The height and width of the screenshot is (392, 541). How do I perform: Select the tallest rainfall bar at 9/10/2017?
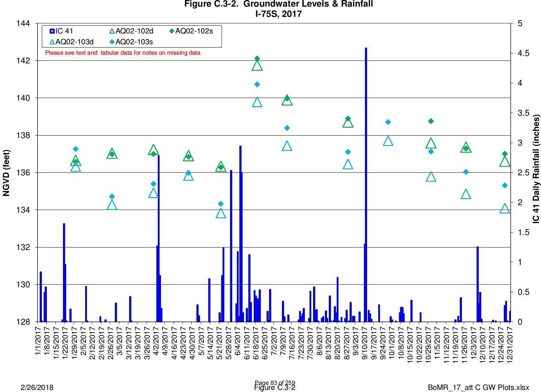(366, 185)
